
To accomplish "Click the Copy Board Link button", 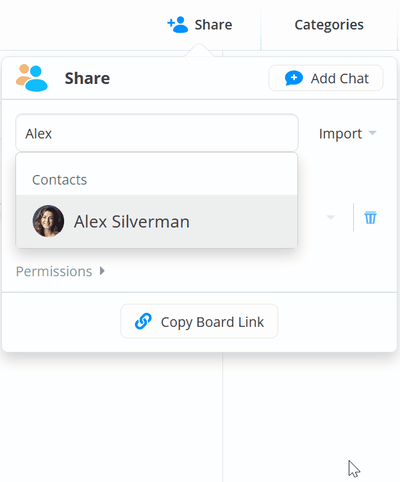I will pos(199,321).
